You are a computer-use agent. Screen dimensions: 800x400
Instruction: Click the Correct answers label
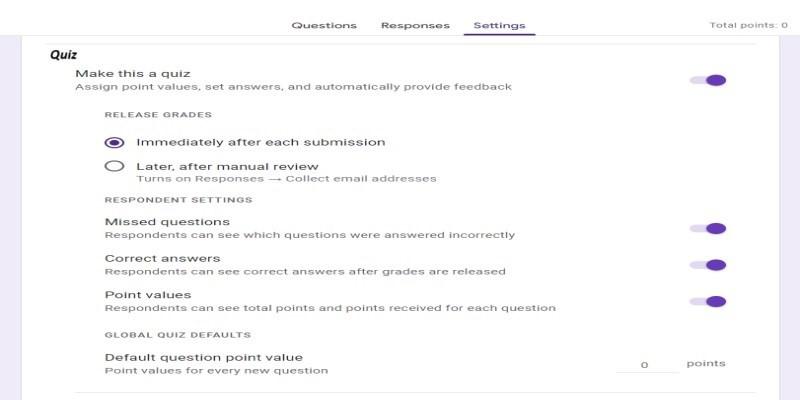coord(162,258)
